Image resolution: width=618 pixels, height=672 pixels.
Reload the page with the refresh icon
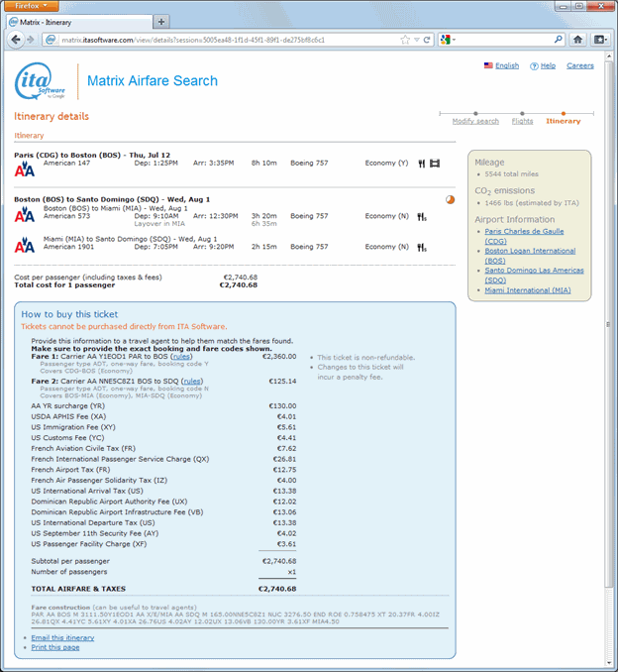[x=427, y=40]
